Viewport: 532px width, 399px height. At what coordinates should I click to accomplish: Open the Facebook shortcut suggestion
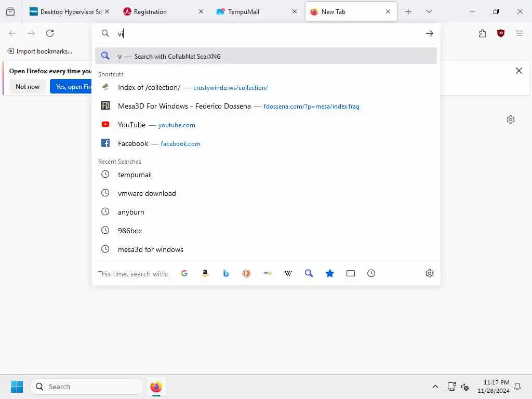point(266,143)
